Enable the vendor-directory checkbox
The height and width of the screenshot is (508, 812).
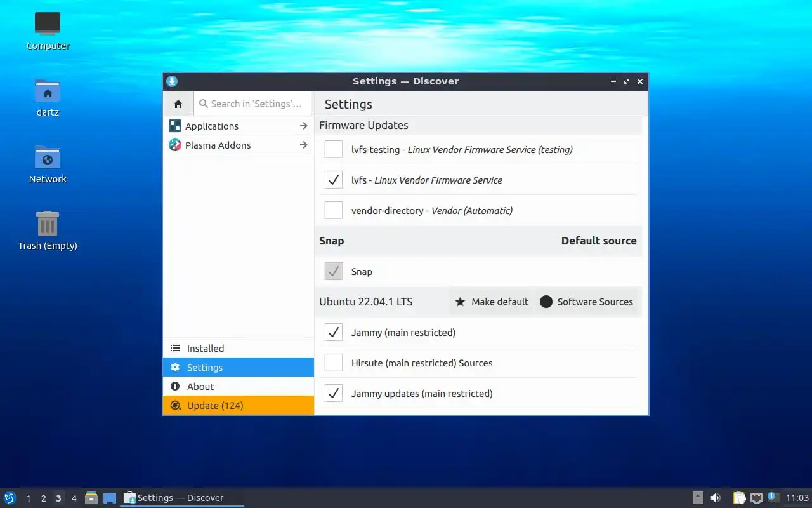tap(334, 210)
